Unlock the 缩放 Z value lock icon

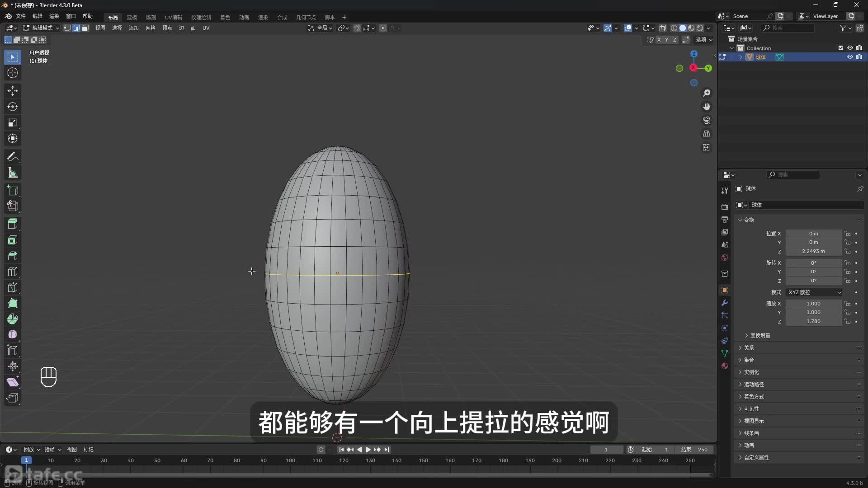point(848,321)
